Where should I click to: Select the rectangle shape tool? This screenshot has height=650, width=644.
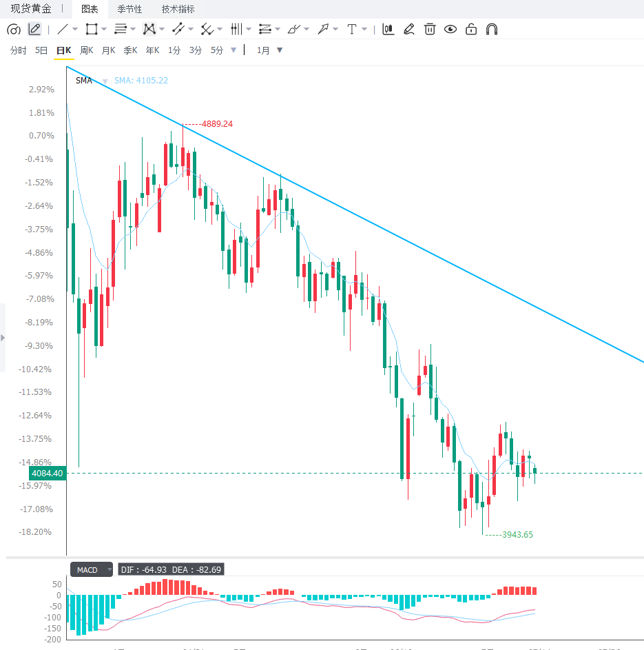click(x=92, y=30)
